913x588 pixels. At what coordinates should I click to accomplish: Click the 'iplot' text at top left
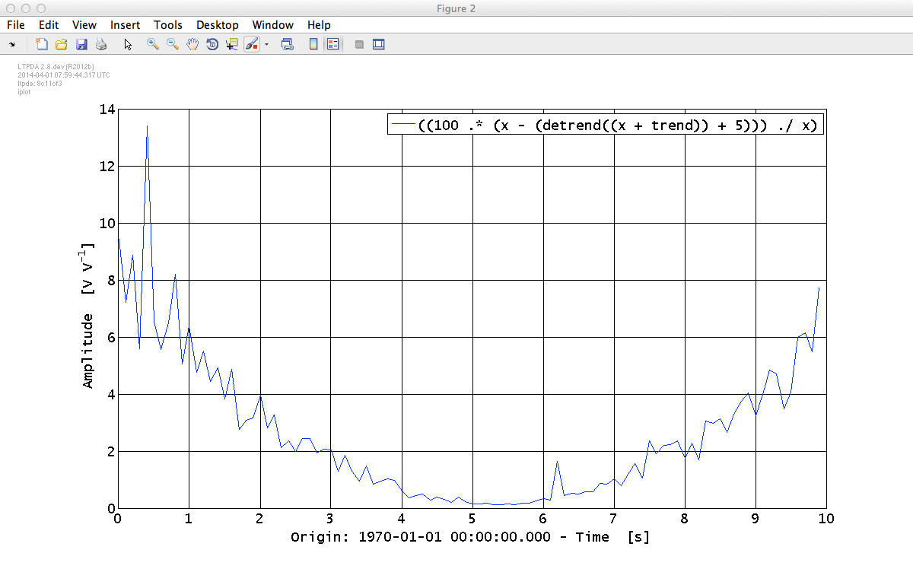click(x=24, y=91)
